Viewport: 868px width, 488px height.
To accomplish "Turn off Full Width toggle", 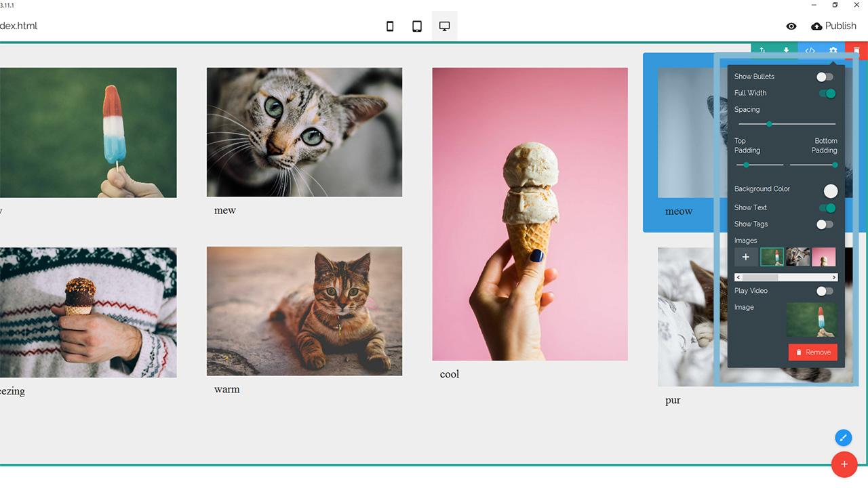I will 827,94.
